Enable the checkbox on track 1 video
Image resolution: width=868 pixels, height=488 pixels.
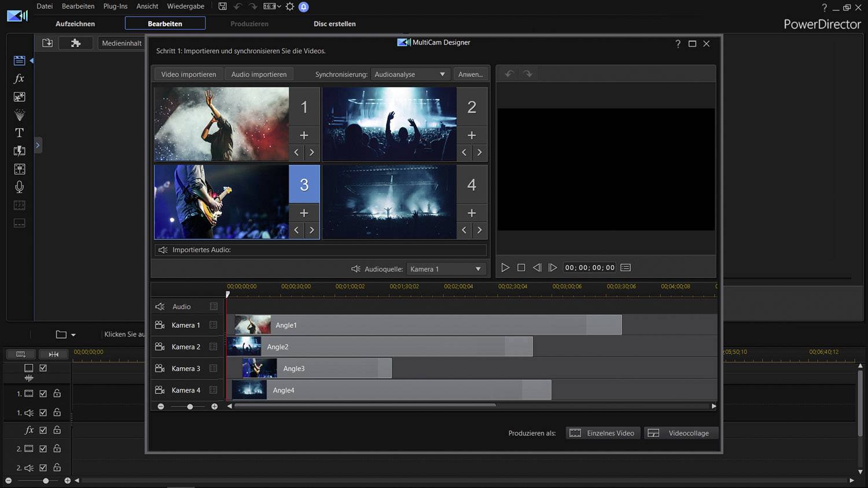[x=43, y=393]
